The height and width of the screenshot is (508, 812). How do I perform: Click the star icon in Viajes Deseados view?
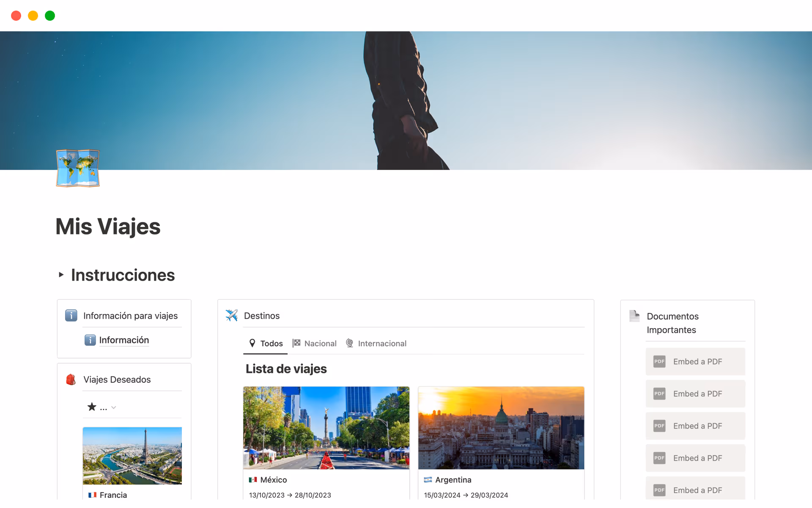92,407
